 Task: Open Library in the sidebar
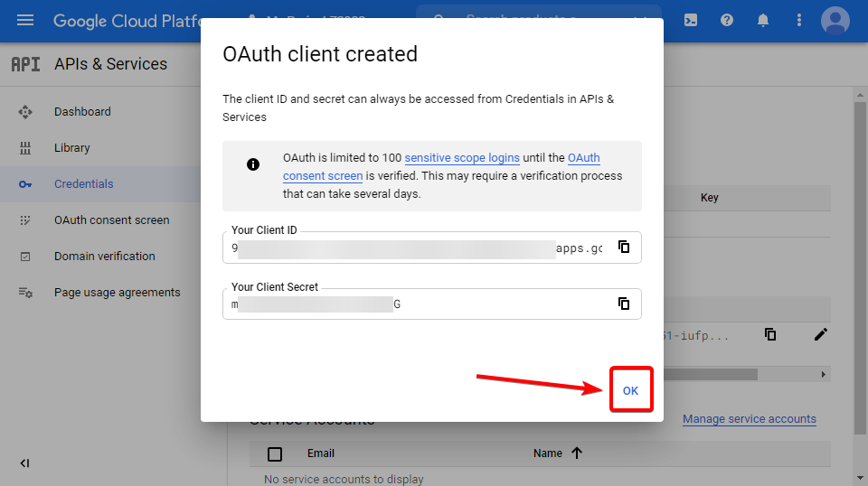click(71, 148)
